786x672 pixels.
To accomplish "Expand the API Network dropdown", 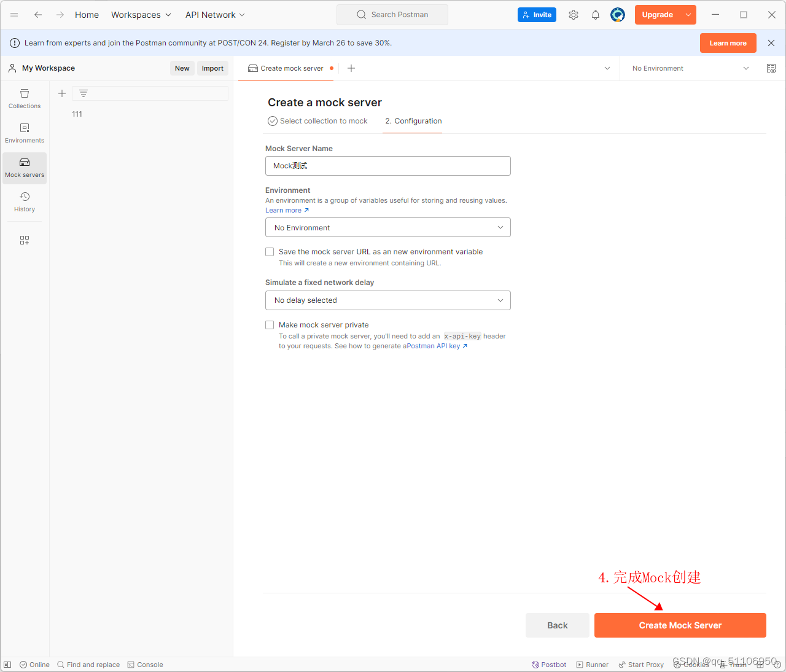I will click(x=216, y=15).
